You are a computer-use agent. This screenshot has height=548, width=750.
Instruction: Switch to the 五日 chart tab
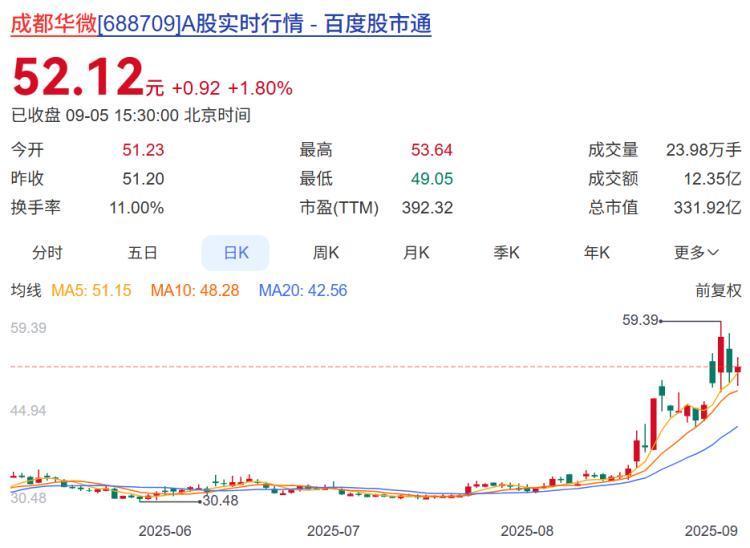[x=143, y=252]
